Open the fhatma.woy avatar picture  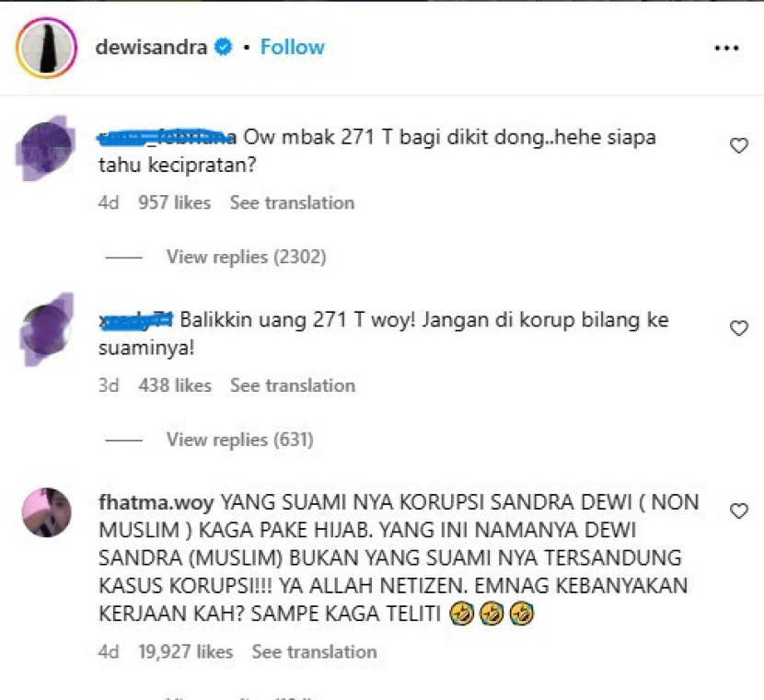click(x=47, y=512)
